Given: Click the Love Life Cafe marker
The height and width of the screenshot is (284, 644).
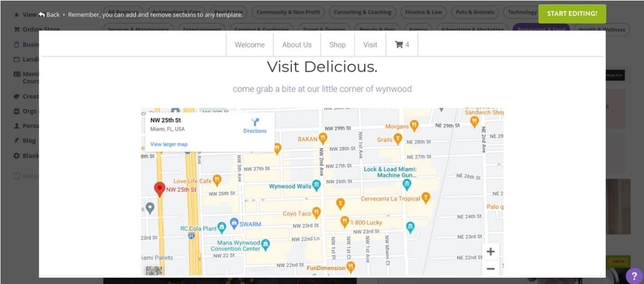Looking at the screenshot, I should tap(217, 180).
